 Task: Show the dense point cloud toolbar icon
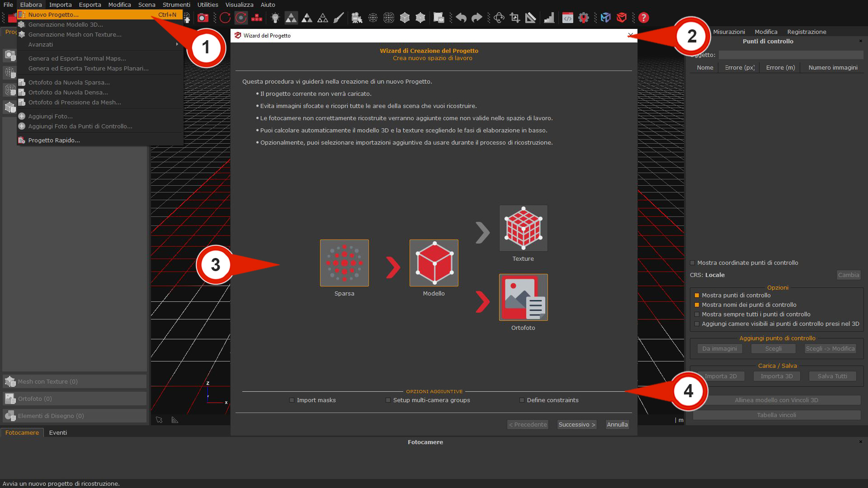[389, 18]
